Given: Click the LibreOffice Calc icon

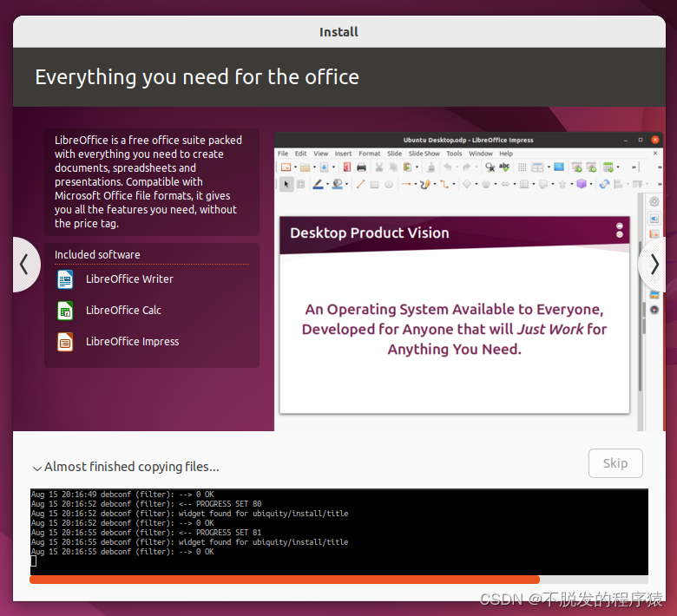Looking at the screenshot, I should click(x=65, y=311).
